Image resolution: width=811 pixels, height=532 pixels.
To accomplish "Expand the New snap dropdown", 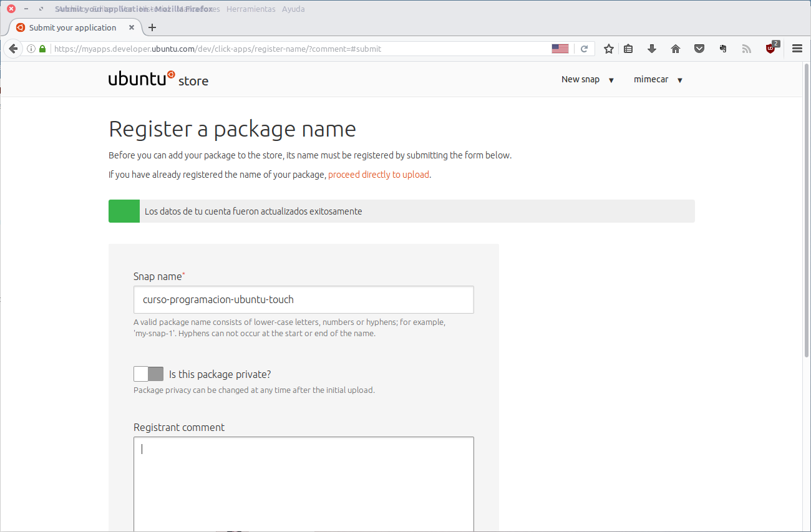I will tap(588, 80).
